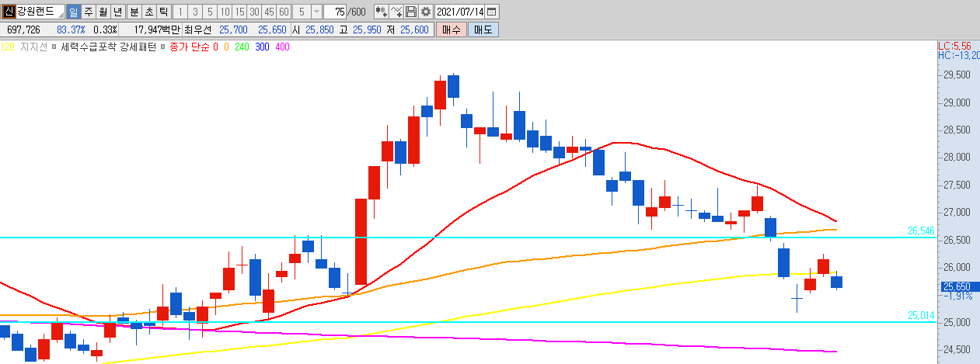
Task: Select the weekly (주) chart period
Action: (88, 12)
